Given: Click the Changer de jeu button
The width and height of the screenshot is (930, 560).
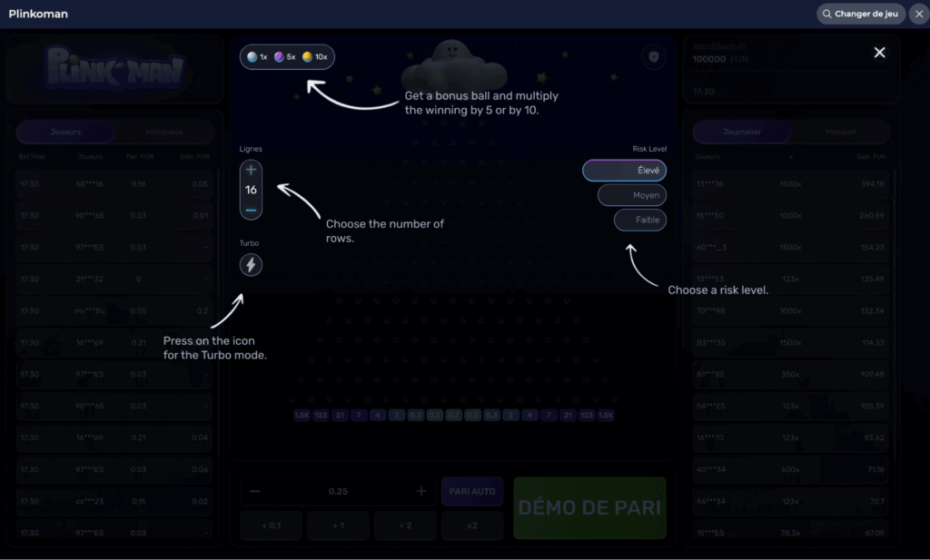Looking at the screenshot, I should pyautogui.click(x=861, y=14).
